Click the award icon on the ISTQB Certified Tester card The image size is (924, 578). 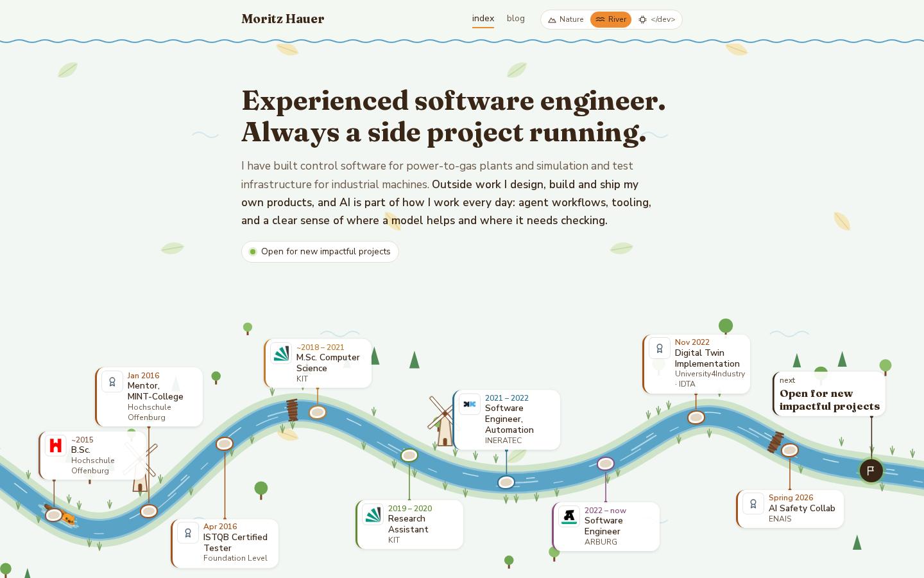pyautogui.click(x=188, y=533)
